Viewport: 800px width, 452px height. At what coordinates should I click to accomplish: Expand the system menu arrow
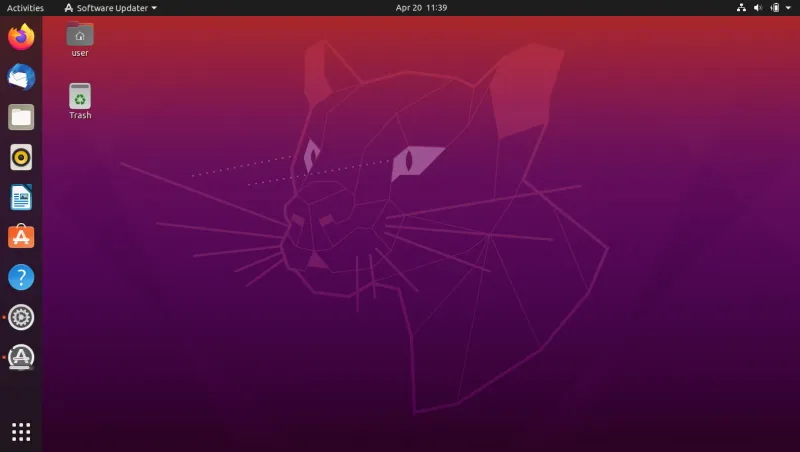788,8
